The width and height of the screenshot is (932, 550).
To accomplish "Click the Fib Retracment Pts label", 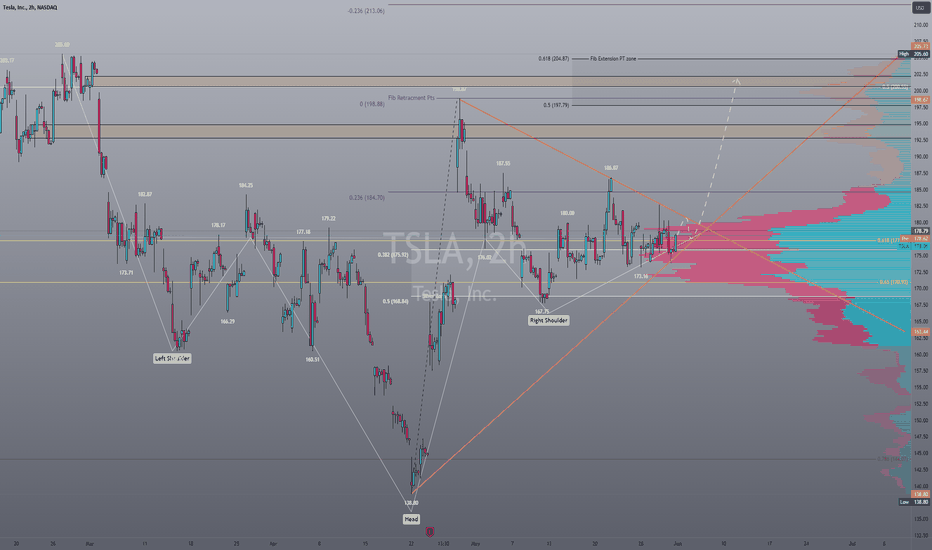I will click(411, 98).
